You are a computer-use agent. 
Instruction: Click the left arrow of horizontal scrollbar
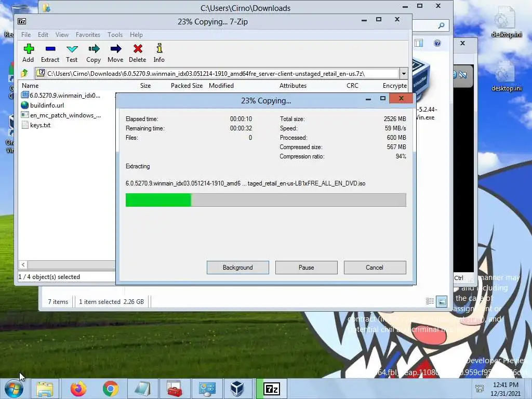[x=23, y=264]
